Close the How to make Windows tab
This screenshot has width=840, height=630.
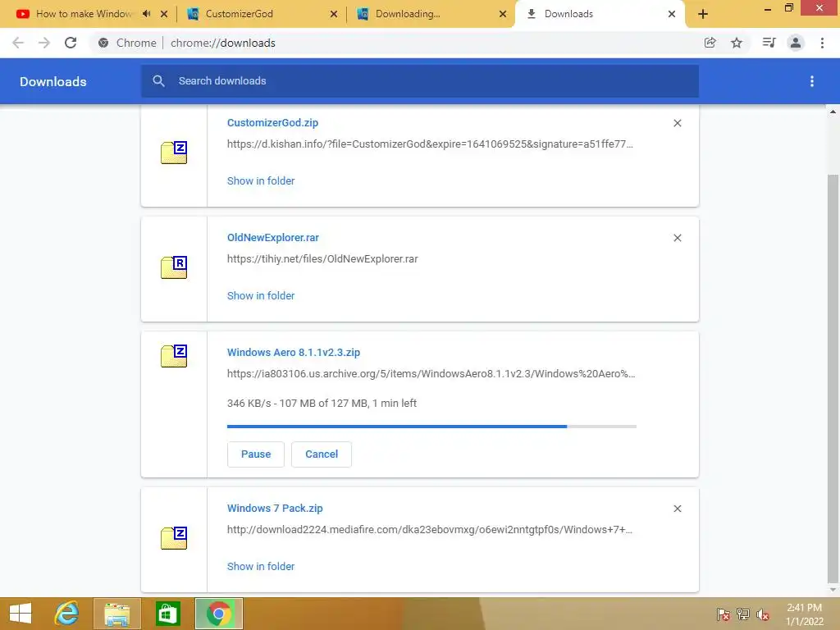(164, 14)
